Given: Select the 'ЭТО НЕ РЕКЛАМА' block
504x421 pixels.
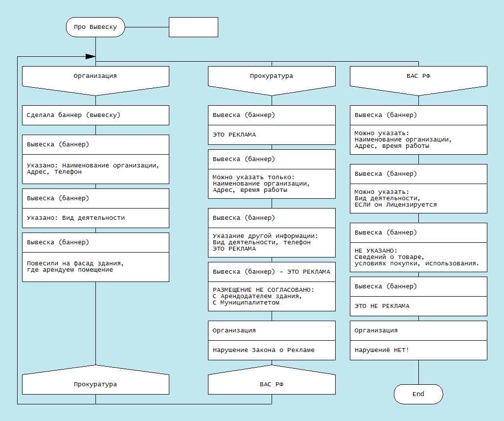Looking at the screenshot, I should point(418,305).
